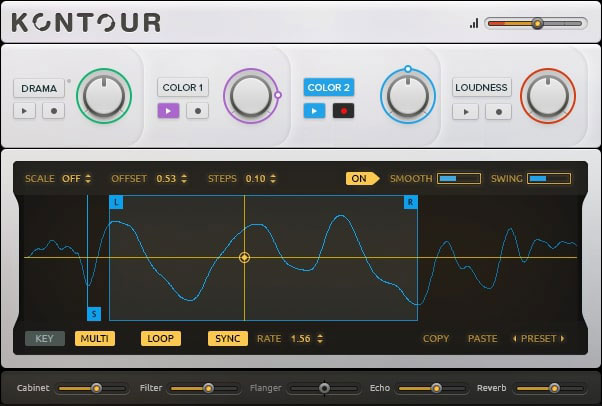The image size is (602, 406).
Task: Click the record button under DRAMA
Action: 53,111
